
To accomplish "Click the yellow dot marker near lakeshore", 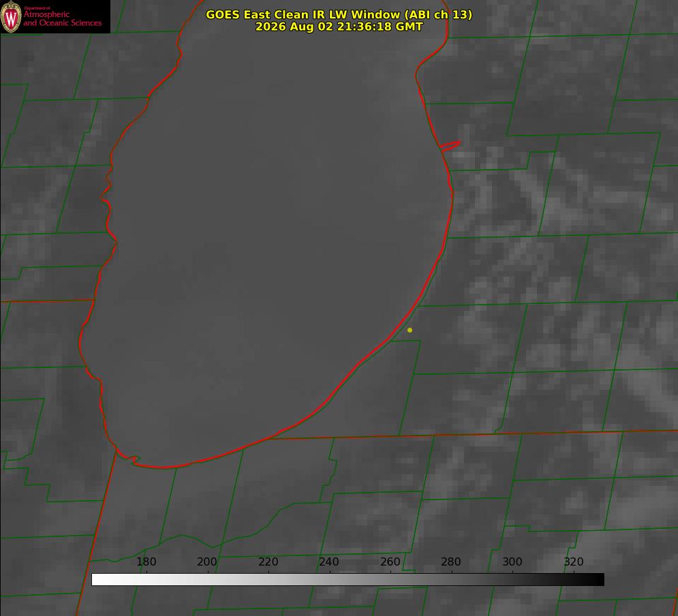I will coord(410,330).
